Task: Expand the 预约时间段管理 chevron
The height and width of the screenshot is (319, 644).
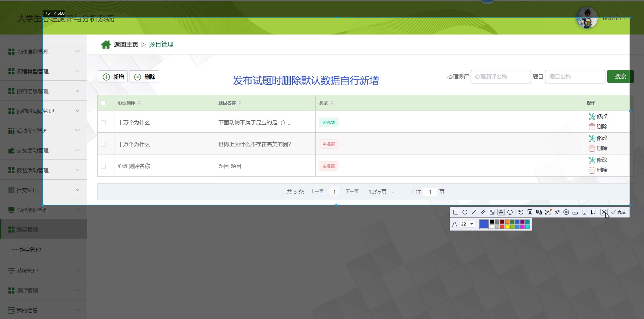Action: click(x=77, y=111)
